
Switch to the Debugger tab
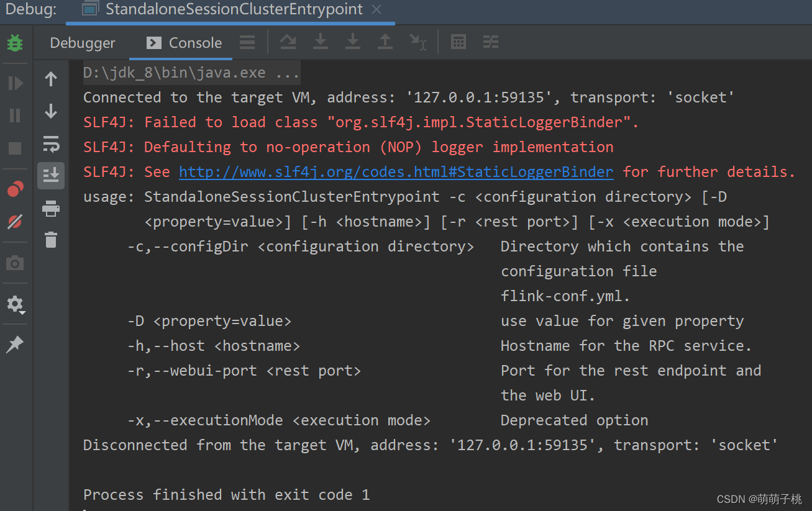pos(83,43)
